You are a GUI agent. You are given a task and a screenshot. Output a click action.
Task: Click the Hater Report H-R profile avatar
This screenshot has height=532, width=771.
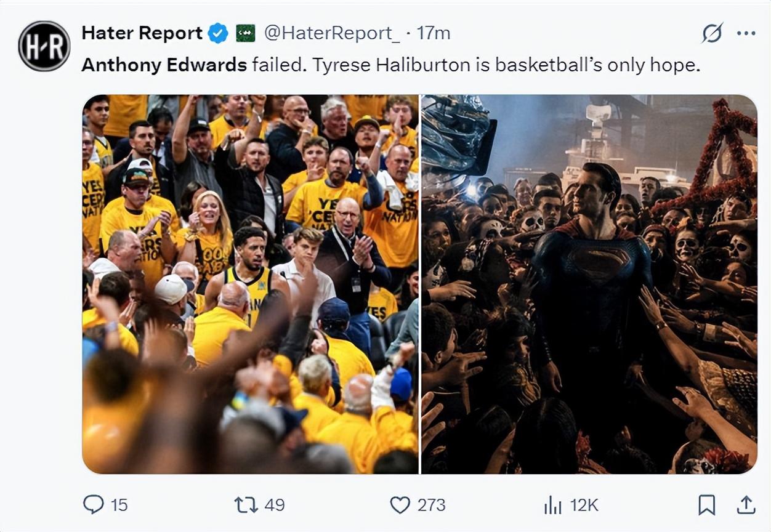[44, 46]
